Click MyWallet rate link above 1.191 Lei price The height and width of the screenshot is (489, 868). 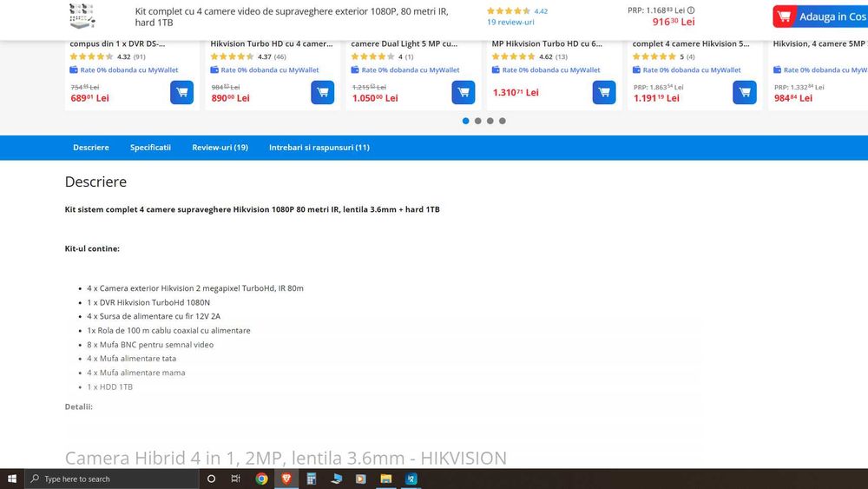[687, 69]
